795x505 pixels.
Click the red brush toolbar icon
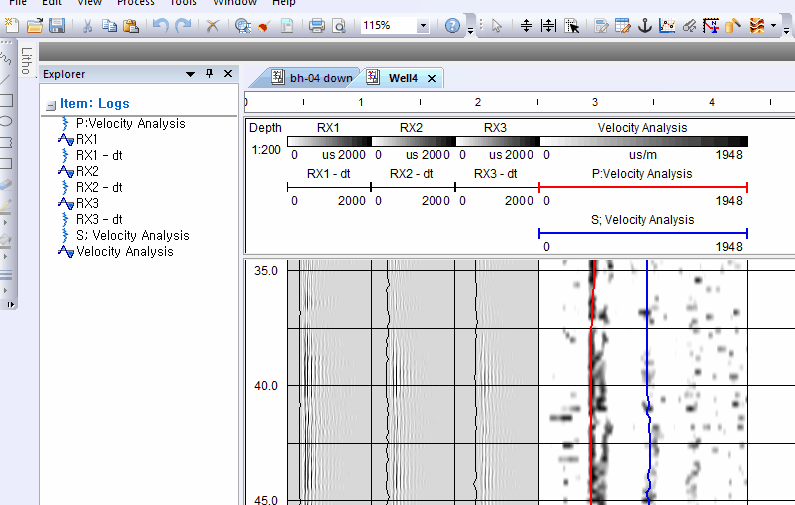(x=263, y=25)
